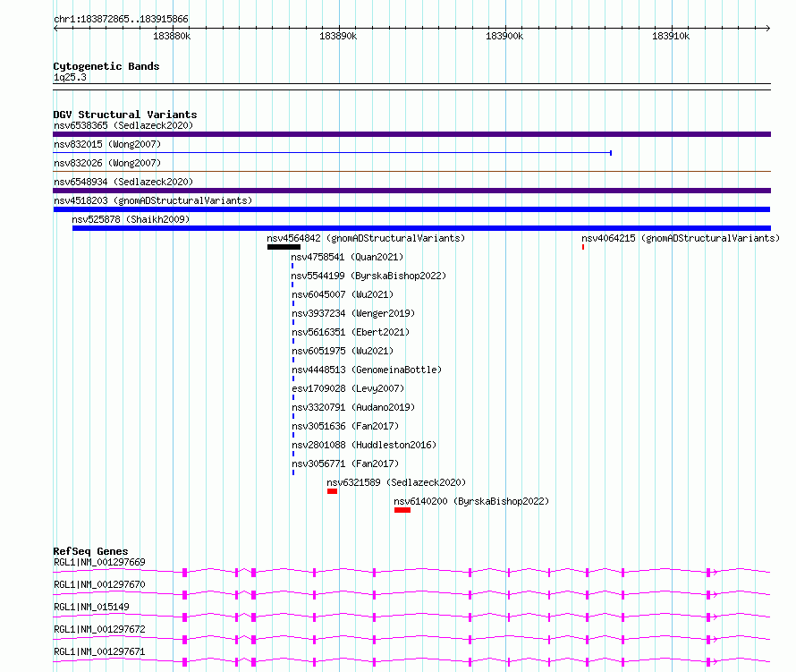Open the nsv3056771 (Fan2017) label

tap(345, 464)
